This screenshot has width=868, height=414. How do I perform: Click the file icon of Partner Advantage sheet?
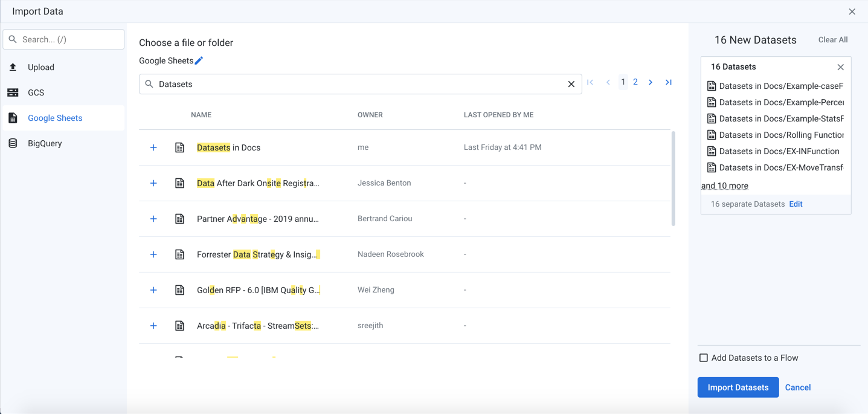pos(180,219)
